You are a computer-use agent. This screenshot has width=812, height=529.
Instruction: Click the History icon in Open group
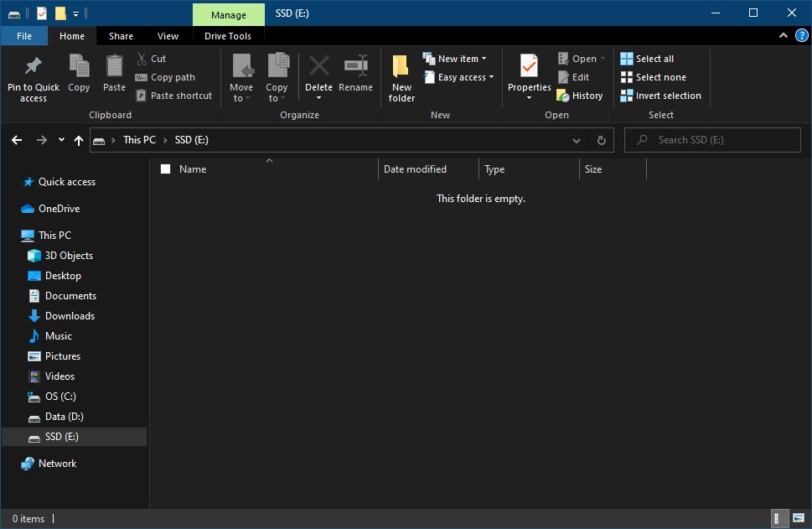(563, 96)
